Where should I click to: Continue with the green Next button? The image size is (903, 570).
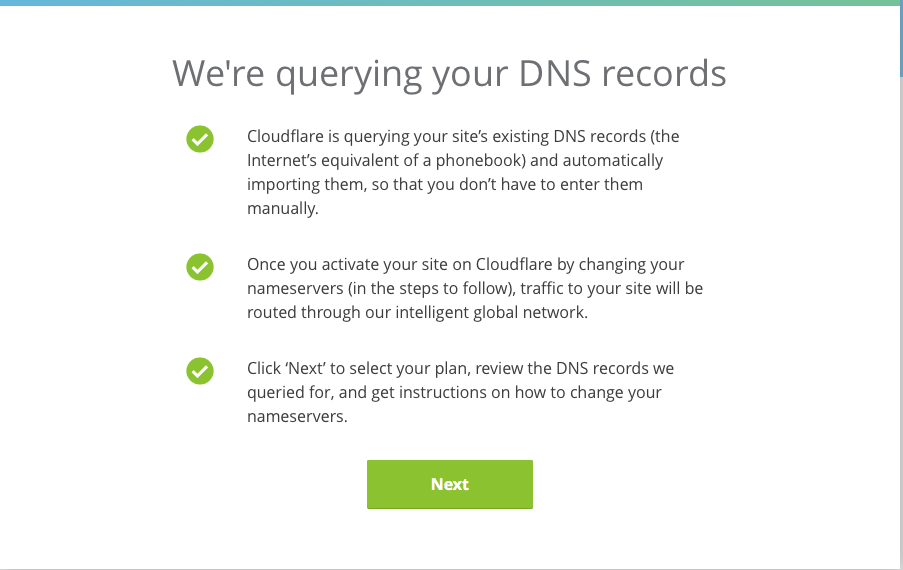pyautogui.click(x=450, y=484)
